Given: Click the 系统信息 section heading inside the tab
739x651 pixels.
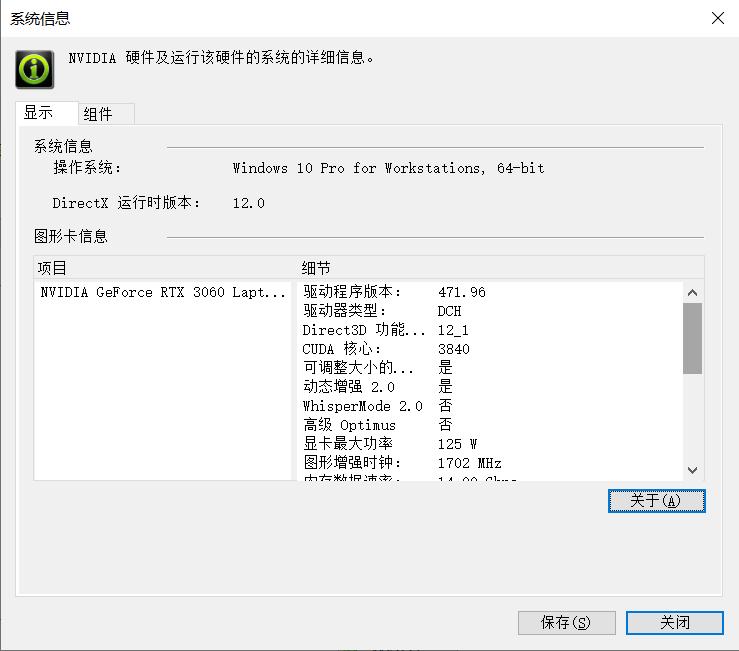Looking at the screenshot, I should tap(63, 146).
